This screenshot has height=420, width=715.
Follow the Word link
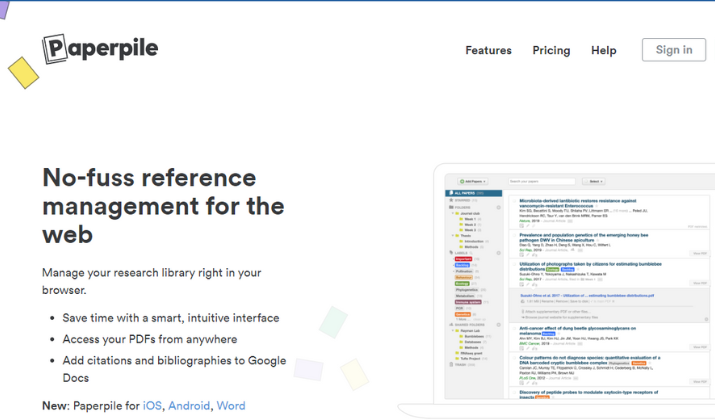pyautogui.click(x=231, y=405)
